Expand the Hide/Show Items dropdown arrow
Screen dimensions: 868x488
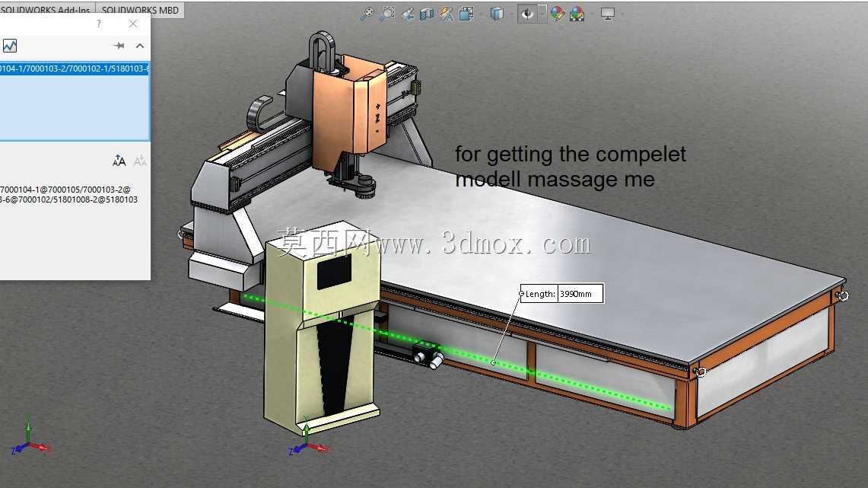pos(542,14)
